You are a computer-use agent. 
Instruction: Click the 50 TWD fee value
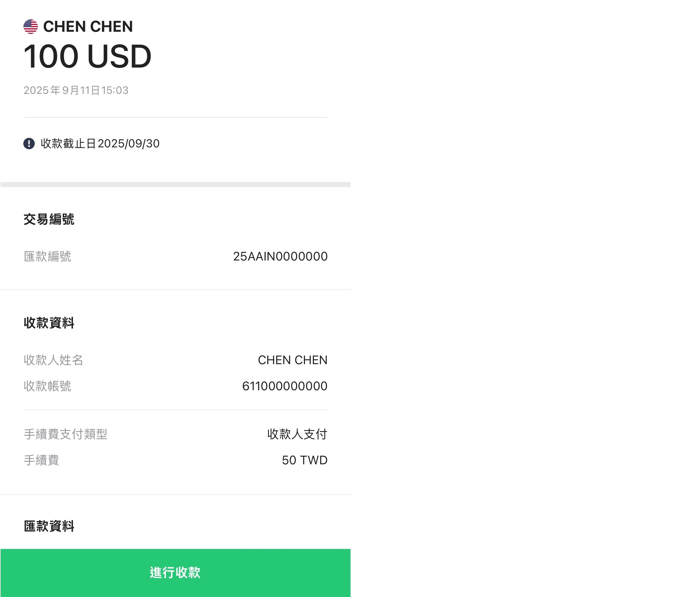pos(305,460)
